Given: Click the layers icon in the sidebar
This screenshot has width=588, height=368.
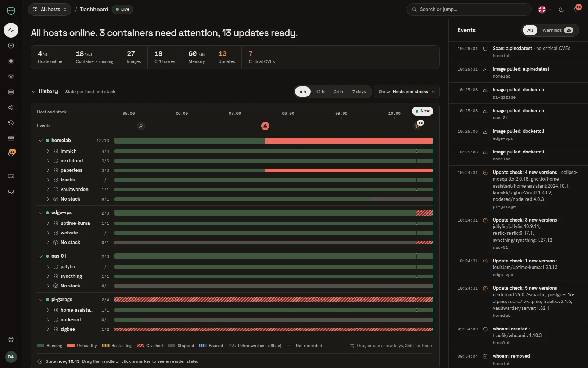Looking at the screenshot, I should click(x=11, y=77).
